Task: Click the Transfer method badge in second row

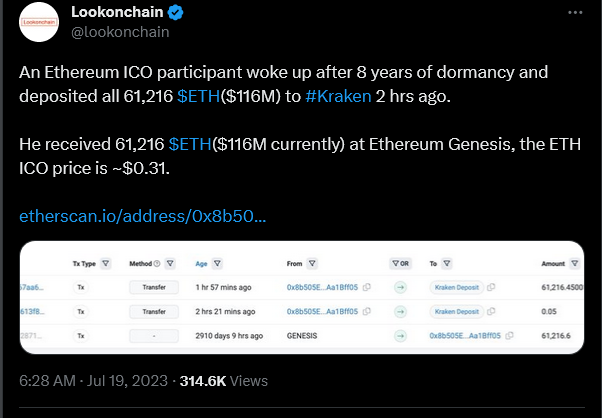Action: tap(154, 311)
